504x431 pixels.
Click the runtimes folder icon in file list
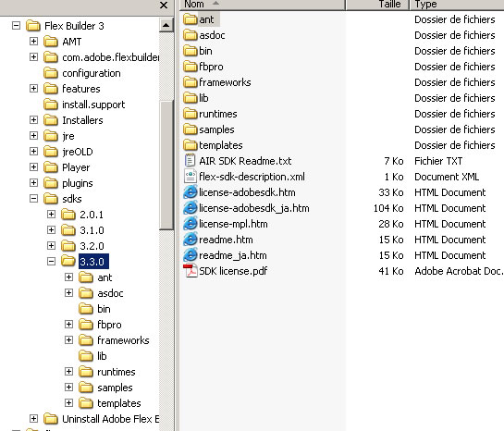(190, 114)
